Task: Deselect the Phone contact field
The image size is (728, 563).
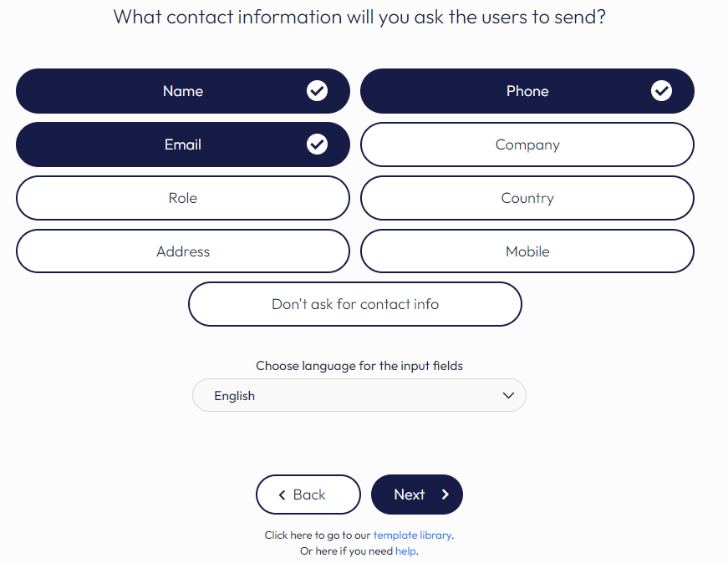Action: 527,91
